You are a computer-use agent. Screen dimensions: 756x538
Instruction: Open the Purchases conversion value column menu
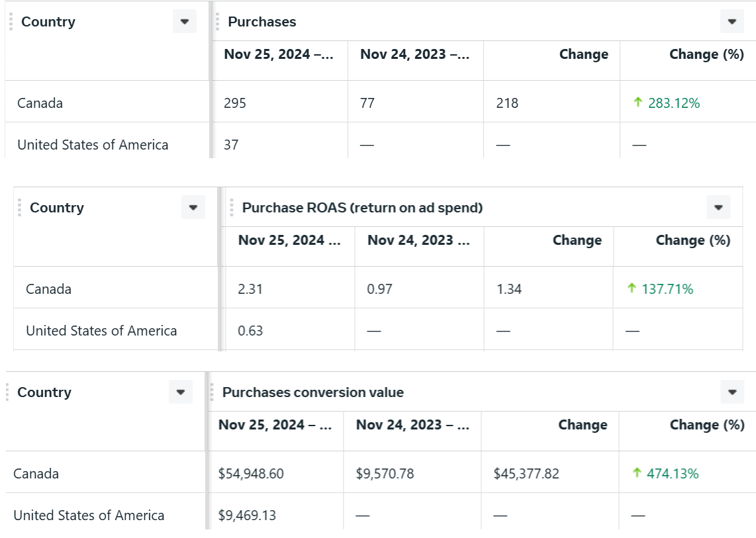tap(732, 392)
